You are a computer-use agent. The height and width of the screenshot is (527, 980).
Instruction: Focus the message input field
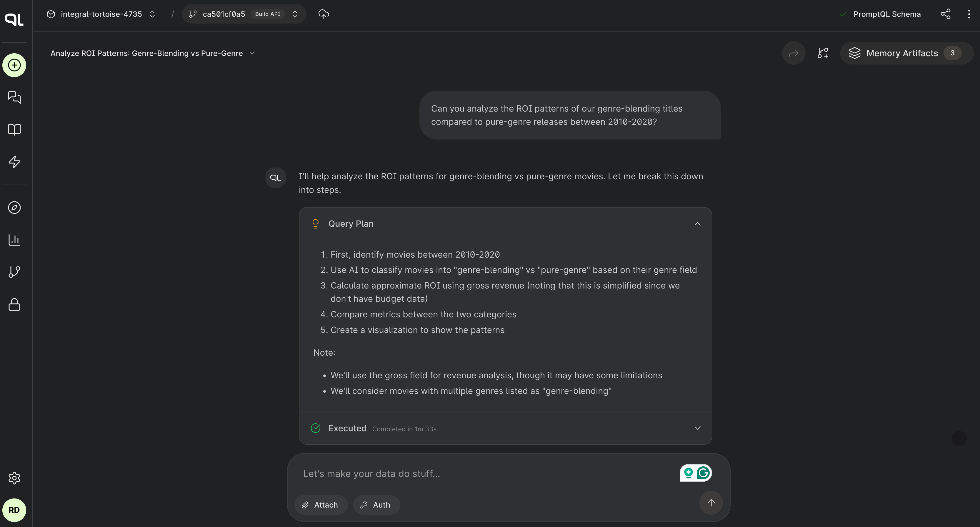[x=487, y=473]
